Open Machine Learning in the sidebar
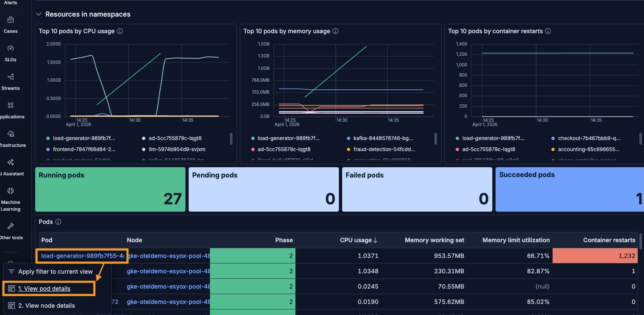644x315 pixels. pyautogui.click(x=11, y=199)
